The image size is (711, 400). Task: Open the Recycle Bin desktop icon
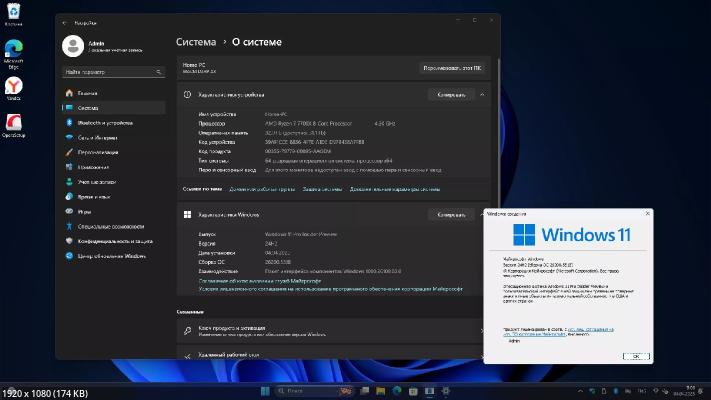pyautogui.click(x=14, y=14)
